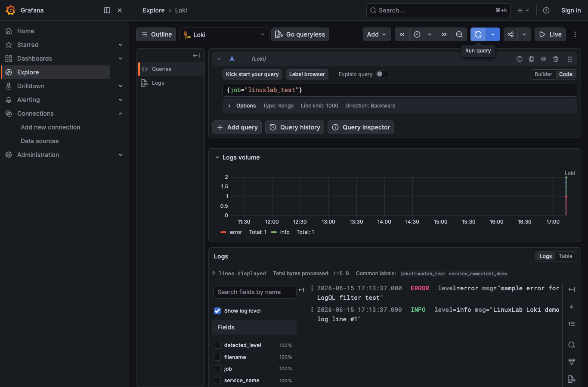Collapse Connections menu section
The width and height of the screenshot is (588, 387).
click(x=121, y=114)
